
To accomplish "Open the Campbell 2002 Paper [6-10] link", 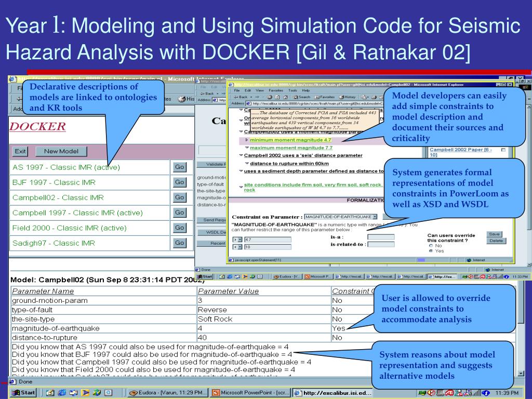I will click(461, 152).
